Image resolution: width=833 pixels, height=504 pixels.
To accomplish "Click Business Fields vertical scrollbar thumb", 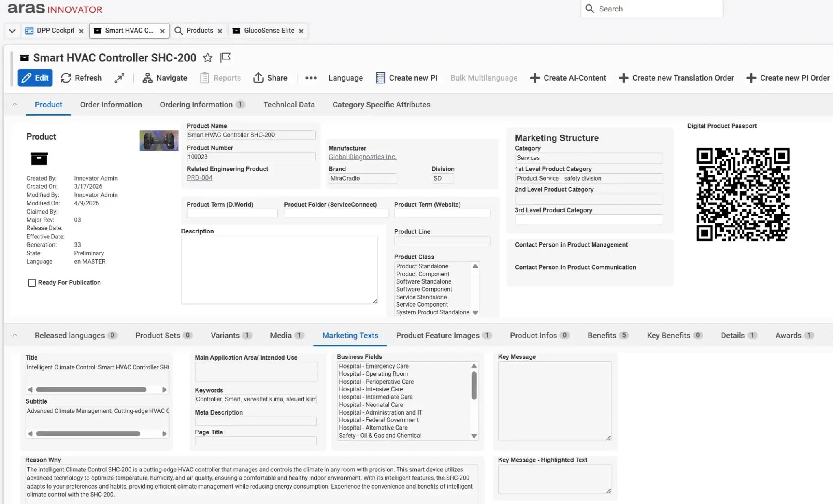I will 474,386.
